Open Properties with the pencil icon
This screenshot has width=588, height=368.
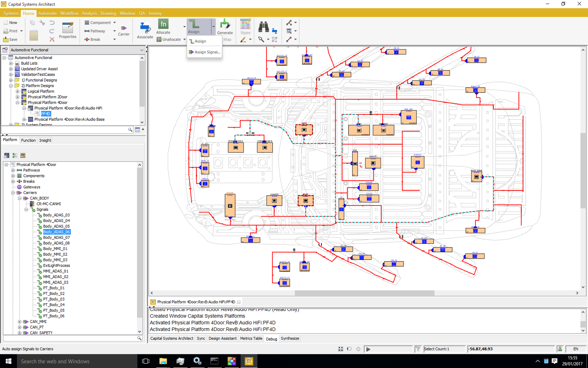tap(68, 29)
